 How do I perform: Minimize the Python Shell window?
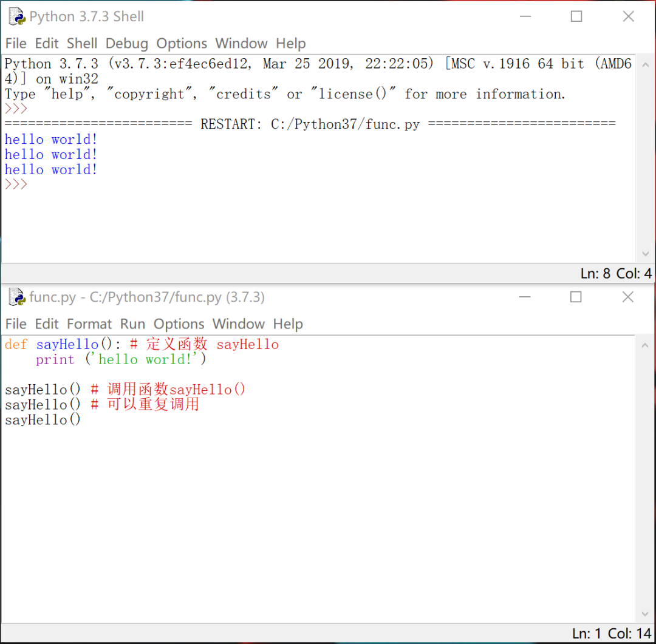[525, 16]
